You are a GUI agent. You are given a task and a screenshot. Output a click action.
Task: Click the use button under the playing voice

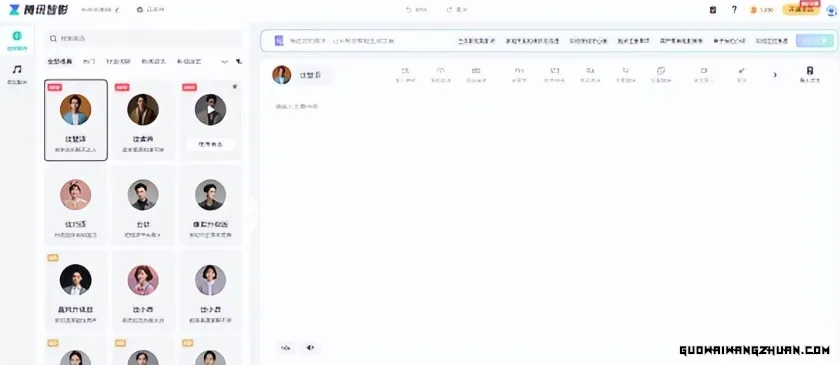(x=211, y=144)
